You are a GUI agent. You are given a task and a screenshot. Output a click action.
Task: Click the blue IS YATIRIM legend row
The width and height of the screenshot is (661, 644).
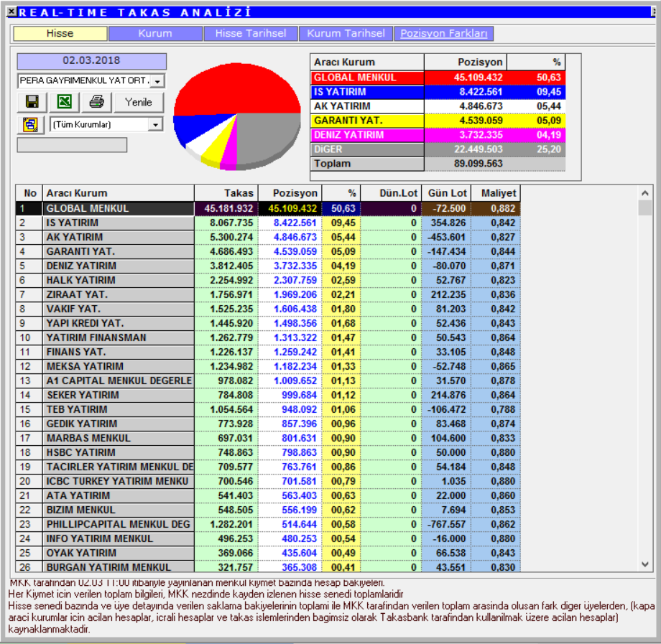[x=438, y=92]
